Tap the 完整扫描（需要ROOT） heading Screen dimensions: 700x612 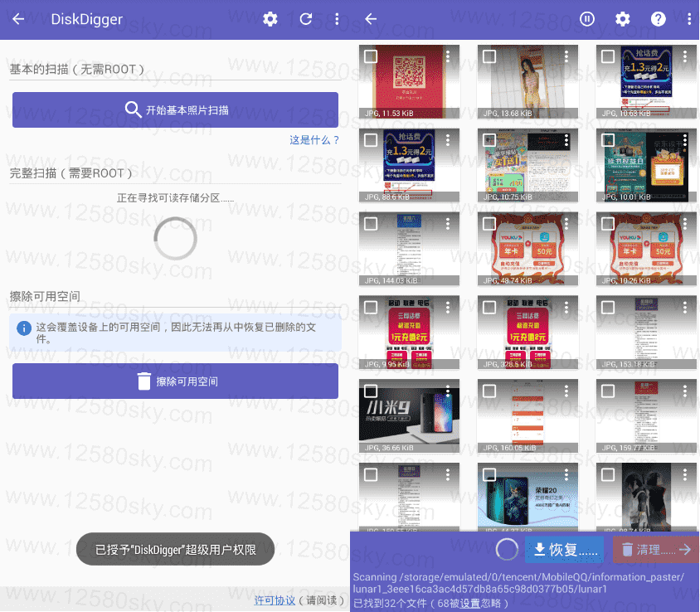pos(70,173)
